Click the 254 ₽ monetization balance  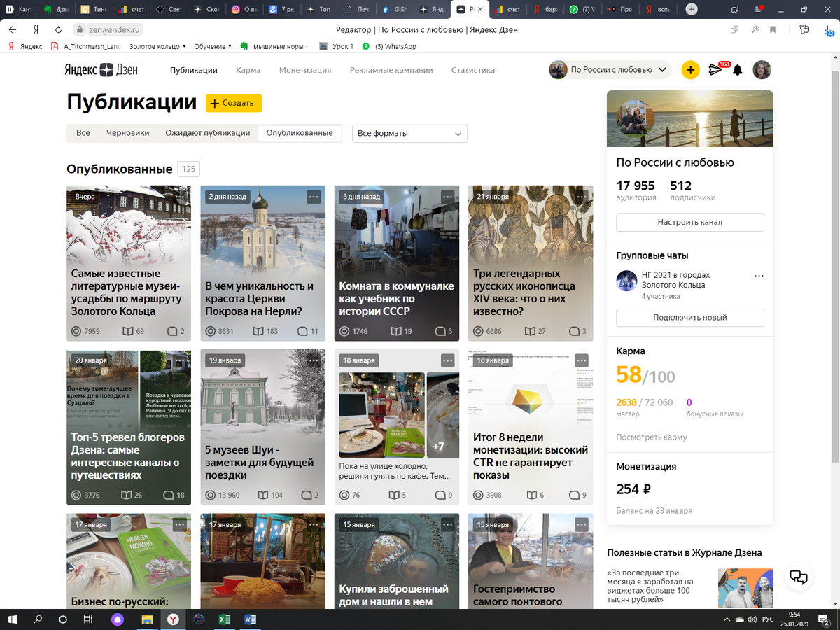pyautogui.click(x=634, y=489)
